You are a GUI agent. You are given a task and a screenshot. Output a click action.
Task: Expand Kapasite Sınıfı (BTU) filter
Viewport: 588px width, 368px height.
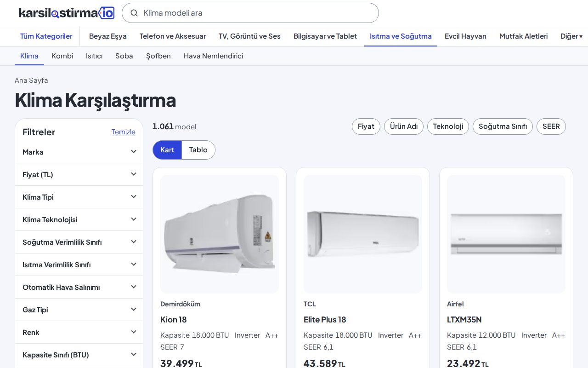pyautogui.click(x=79, y=355)
